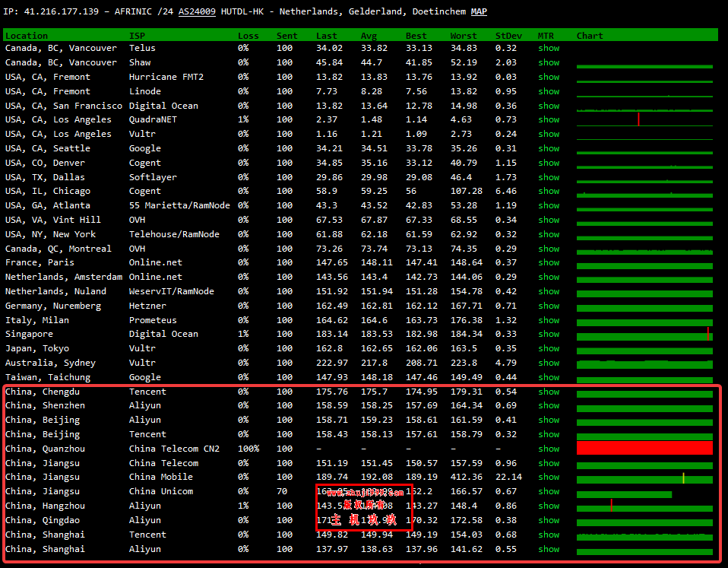This screenshot has width=728, height=568.
Task: Select the StDev value 22.14
Action: [x=508, y=477]
